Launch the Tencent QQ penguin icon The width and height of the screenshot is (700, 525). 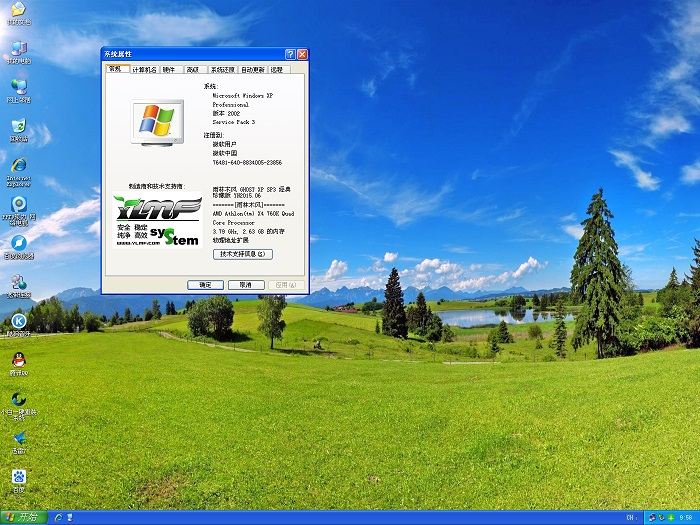[18, 360]
